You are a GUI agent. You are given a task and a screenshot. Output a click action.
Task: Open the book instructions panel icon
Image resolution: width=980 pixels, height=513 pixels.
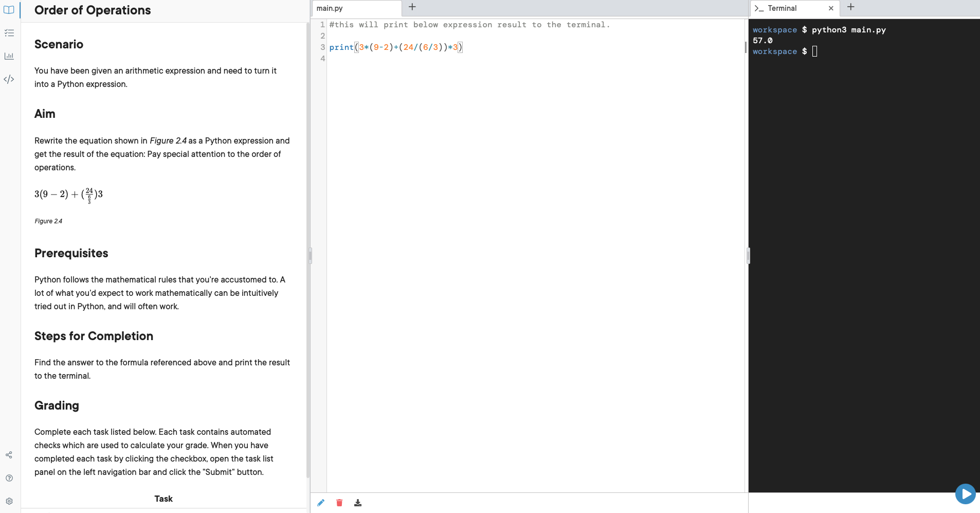tap(9, 10)
